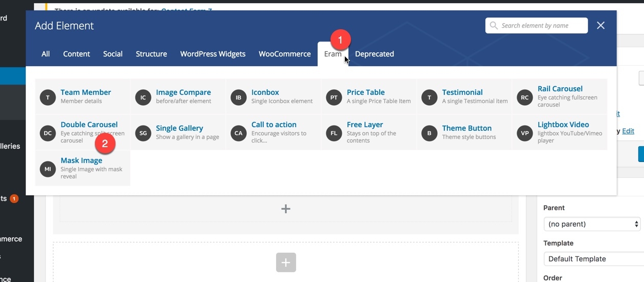Click the Iconbox IB icon
The width and height of the screenshot is (644, 282).
pos(239,97)
